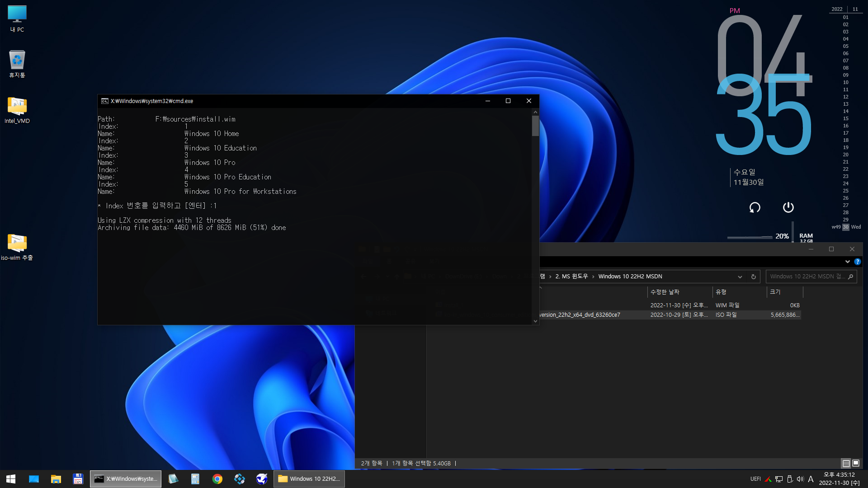Click the power icon in clock widget
Viewport: 868px width, 488px height.
point(788,207)
